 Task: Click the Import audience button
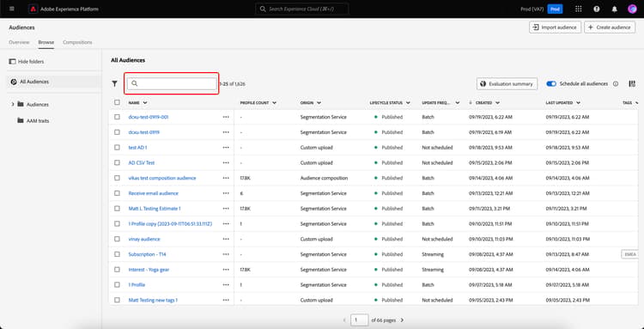555,27
